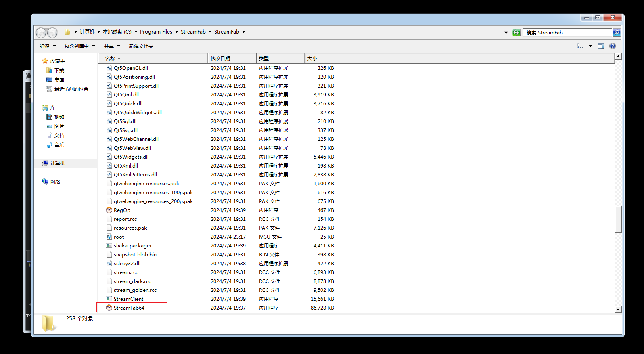
Task: Expand dropdown arrow after last StreamFab breadcrumb
Action: pyautogui.click(x=243, y=32)
